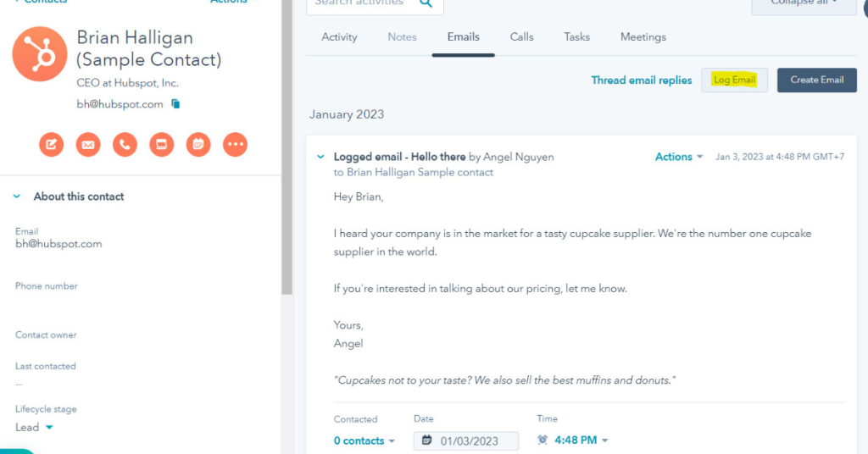Open the more options ellipsis icon

pyautogui.click(x=235, y=145)
